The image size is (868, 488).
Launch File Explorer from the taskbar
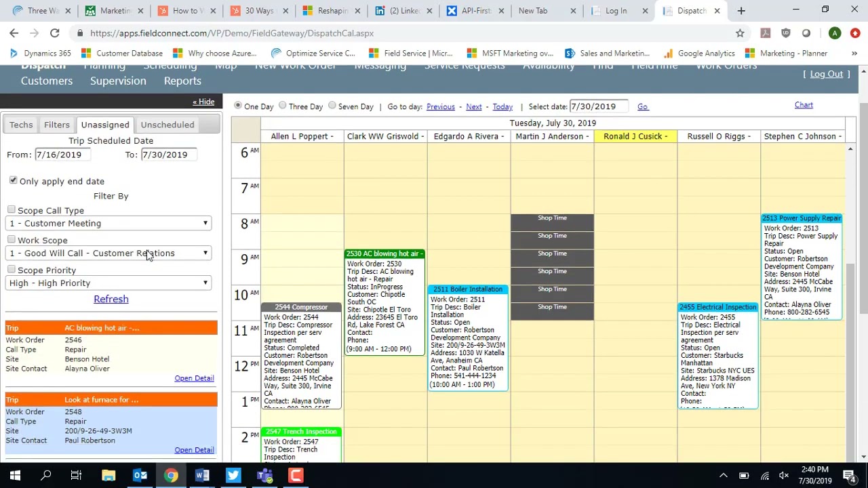click(x=108, y=475)
